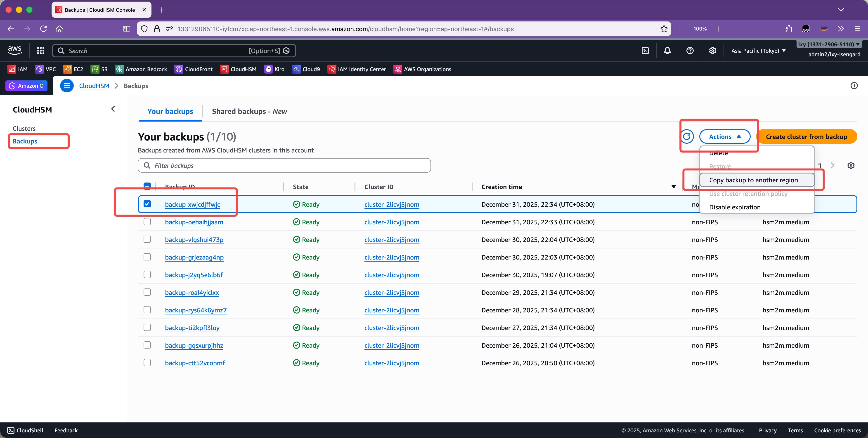Refresh the backups list

(x=687, y=136)
